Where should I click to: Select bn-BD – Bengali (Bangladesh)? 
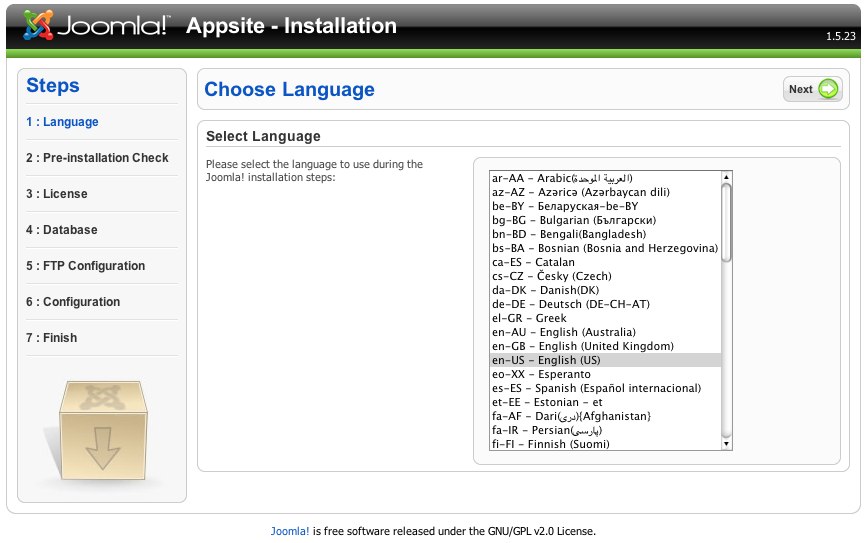point(605,234)
